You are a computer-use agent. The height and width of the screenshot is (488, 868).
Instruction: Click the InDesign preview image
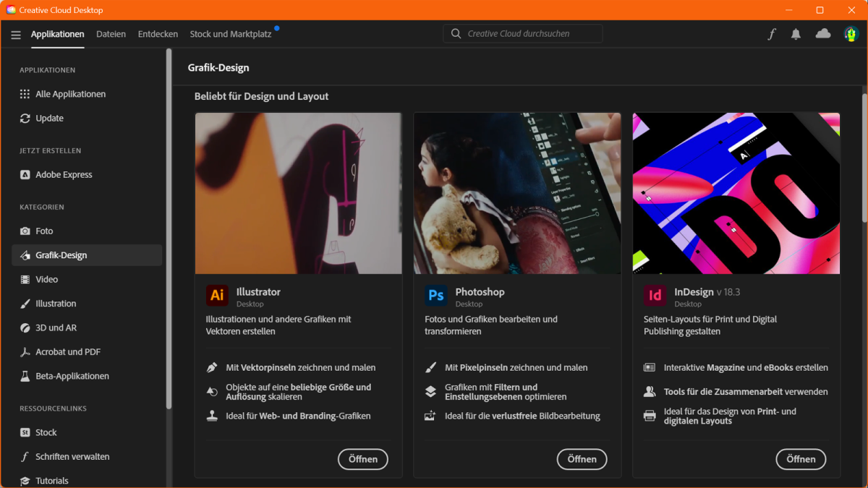pos(736,193)
